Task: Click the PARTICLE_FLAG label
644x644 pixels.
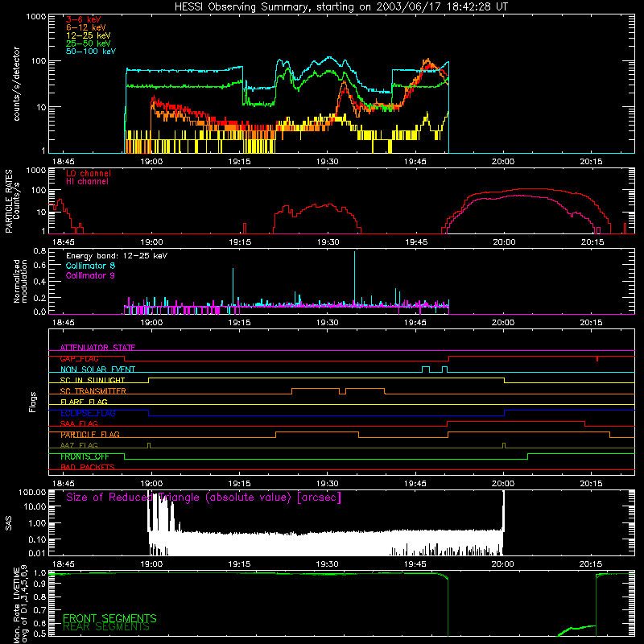Action: [x=90, y=435]
